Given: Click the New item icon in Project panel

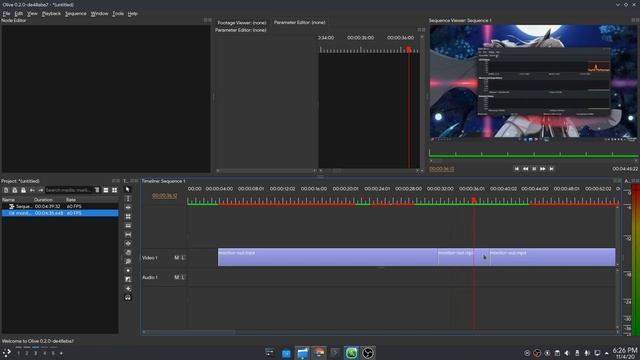Looking at the screenshot, I should pyautogui.click(x=6, y=190).
